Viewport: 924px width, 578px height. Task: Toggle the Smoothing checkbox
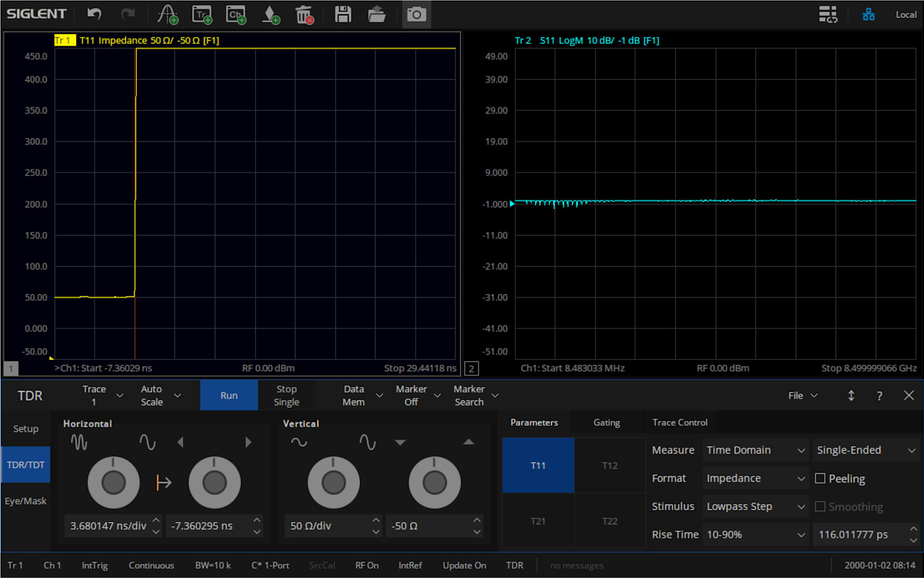tap(820, 507)
